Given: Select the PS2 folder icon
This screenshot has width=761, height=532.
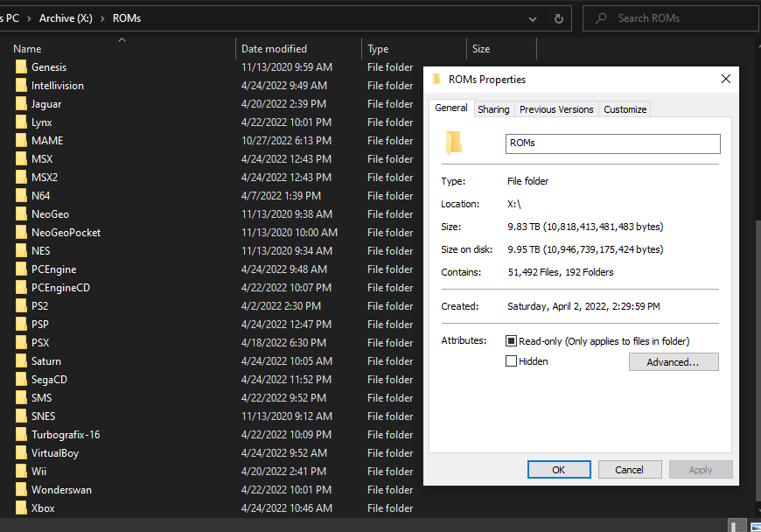Looking at the screenshot, I should (21, 306).
